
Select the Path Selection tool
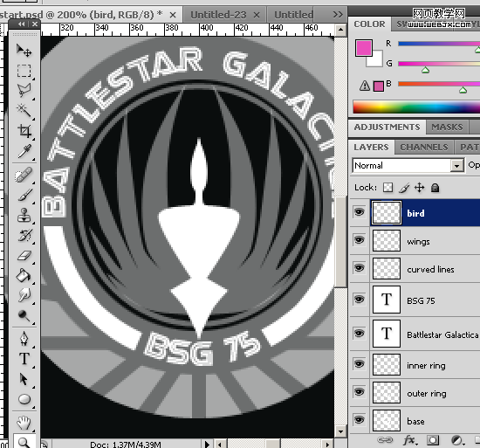click(24, 379)
